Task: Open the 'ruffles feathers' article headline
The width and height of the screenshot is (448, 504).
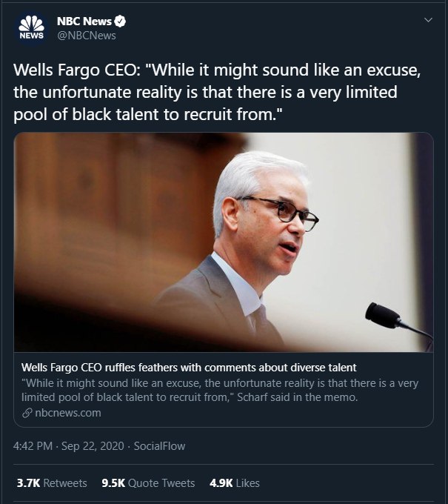Action: (189, 367)
